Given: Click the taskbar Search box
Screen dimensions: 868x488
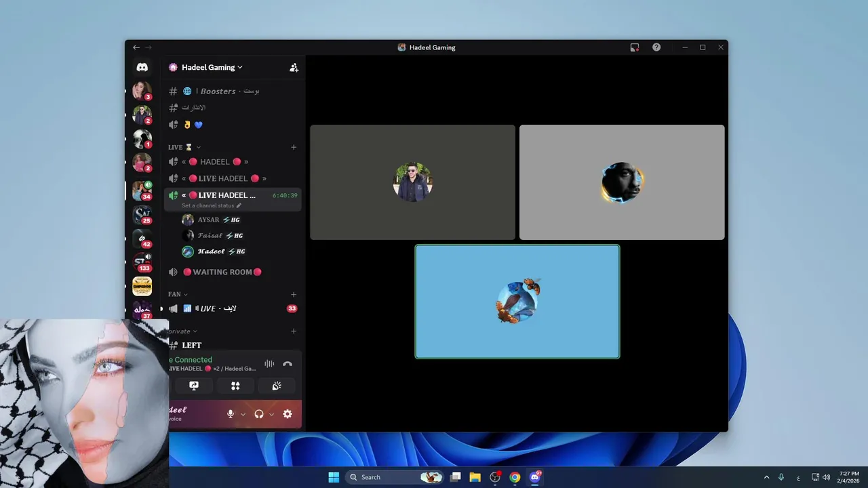Looking at the screenshot, I should click(395, 477).
